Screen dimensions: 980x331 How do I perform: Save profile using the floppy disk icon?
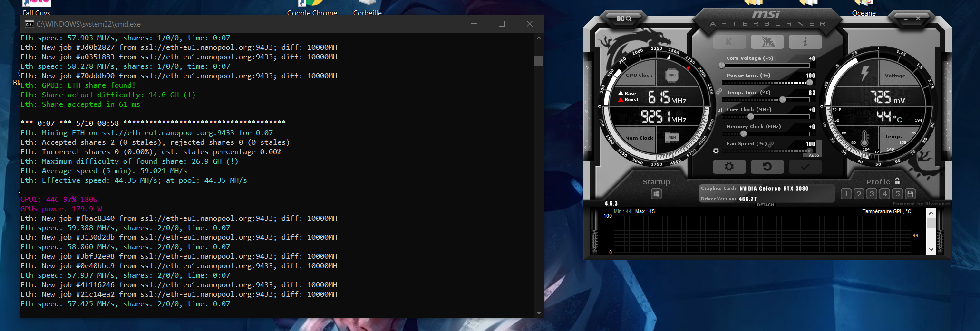[x=910, y=194]
